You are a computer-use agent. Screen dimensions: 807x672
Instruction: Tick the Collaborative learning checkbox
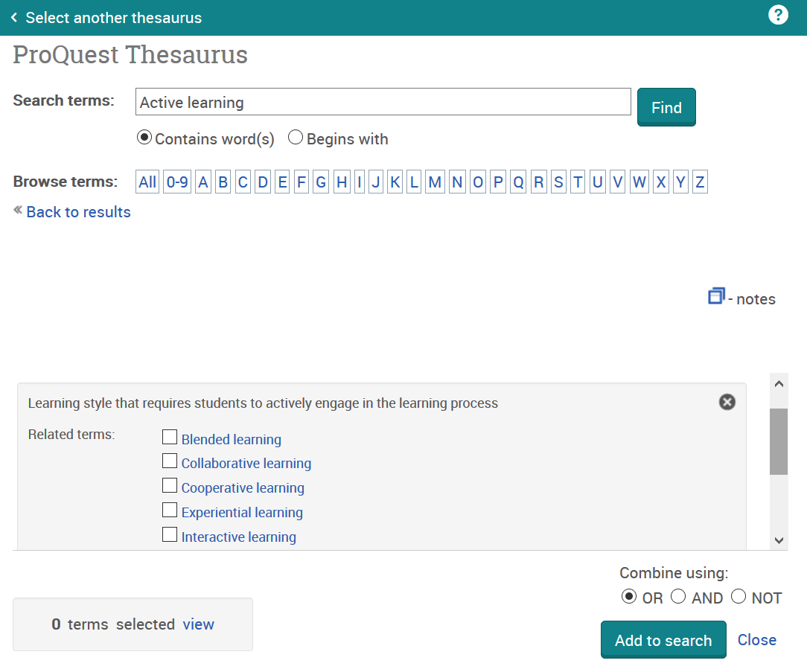coord(170,461)
